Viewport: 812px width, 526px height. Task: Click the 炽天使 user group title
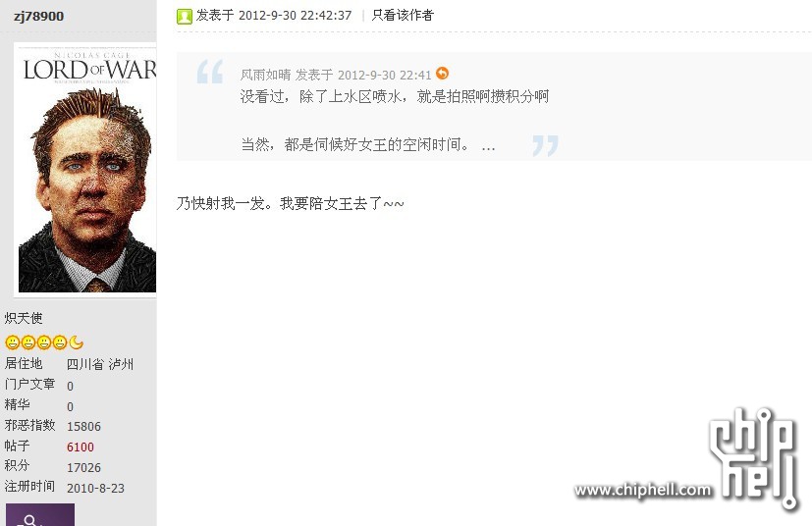(x=24, y=318)
